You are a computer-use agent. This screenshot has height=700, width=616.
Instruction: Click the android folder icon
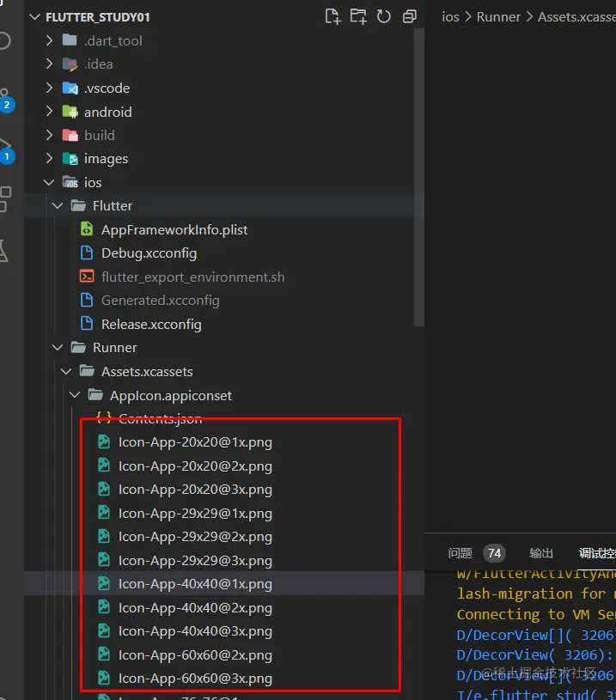70,112
